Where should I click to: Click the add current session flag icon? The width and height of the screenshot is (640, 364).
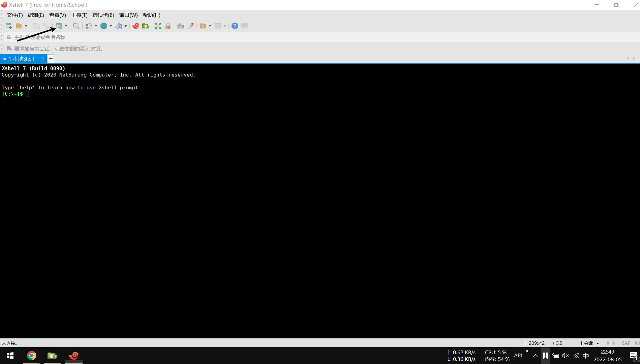click(9, 49)
